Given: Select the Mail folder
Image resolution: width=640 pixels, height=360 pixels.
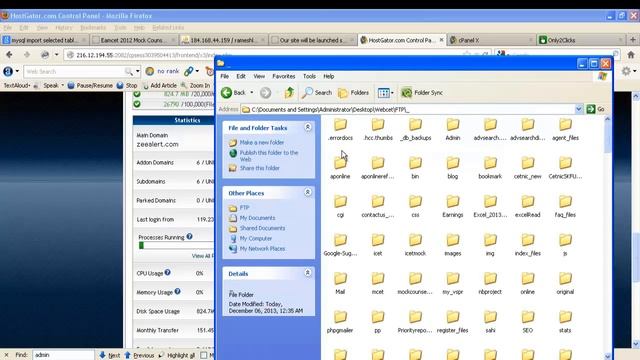Looking at the screenshot, I should 340,283.
